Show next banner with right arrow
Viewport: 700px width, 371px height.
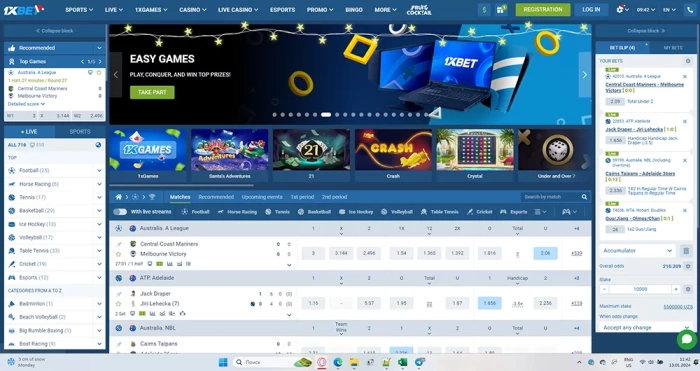585,75
